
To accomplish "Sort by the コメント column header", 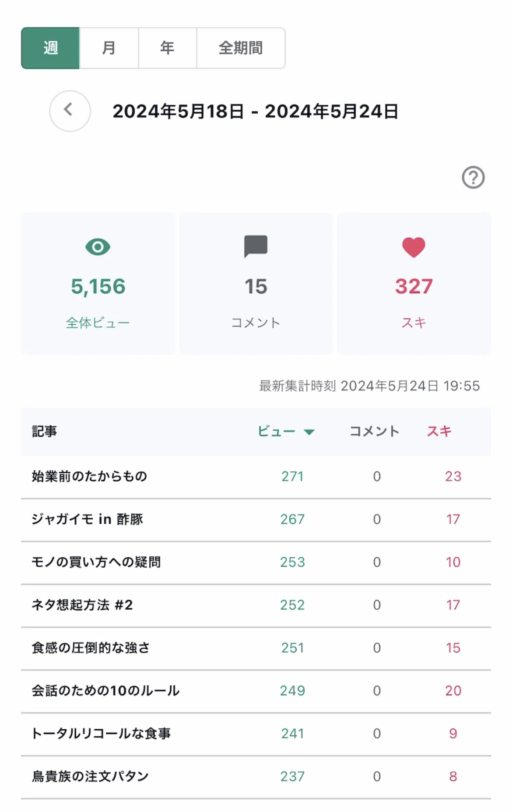I will click(x=374, y=431).
